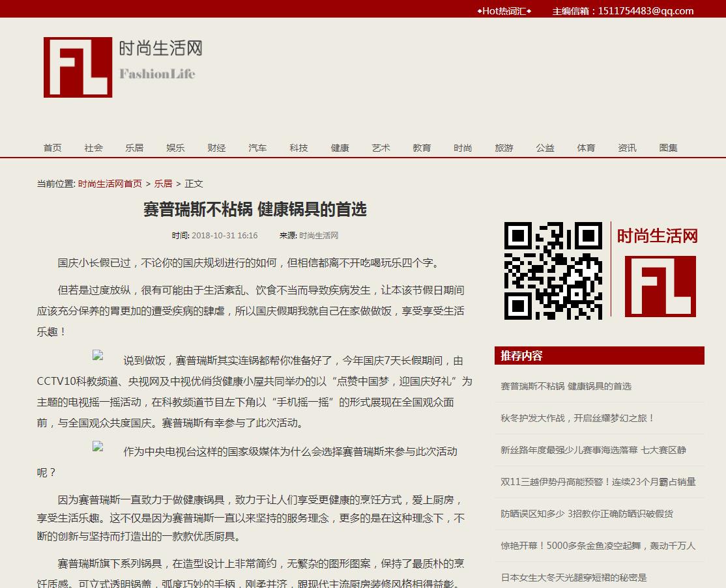Open recommended link 防晒误区知多少
The height and width of the screenshot is (588, 726).
click(587, 514)
